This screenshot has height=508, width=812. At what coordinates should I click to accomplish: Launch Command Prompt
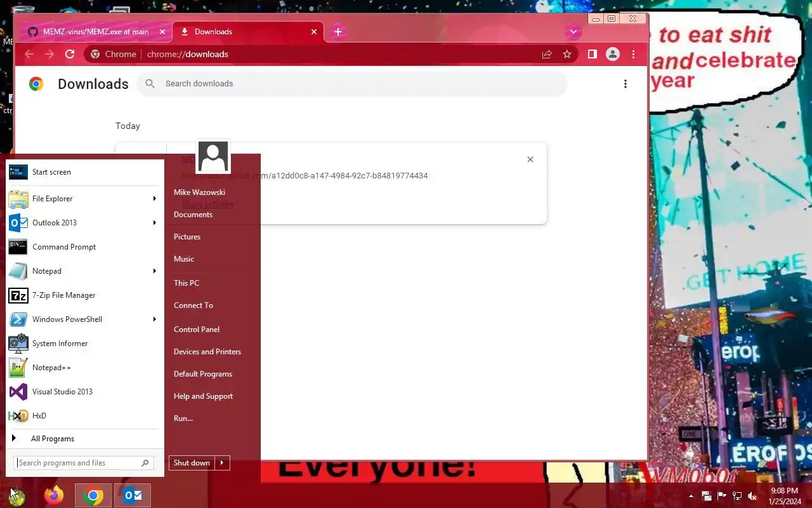coord(85,247)
